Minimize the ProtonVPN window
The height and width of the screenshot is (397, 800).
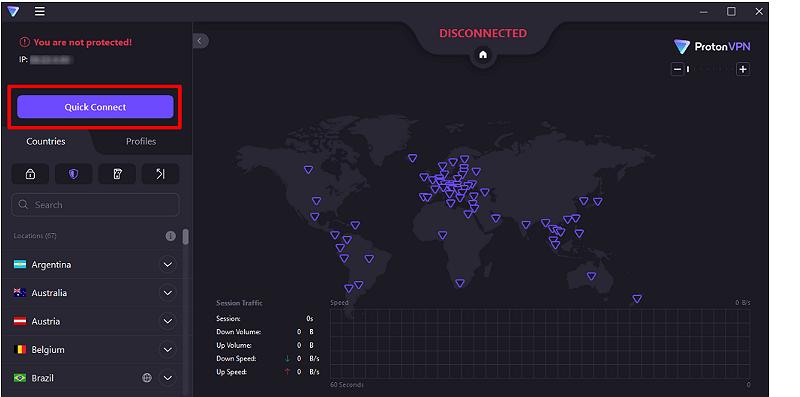704,11
